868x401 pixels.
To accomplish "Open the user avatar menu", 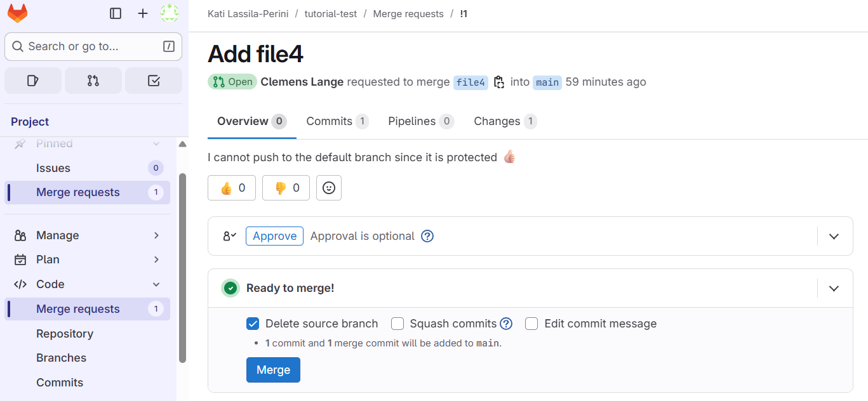I will (170, 13).
